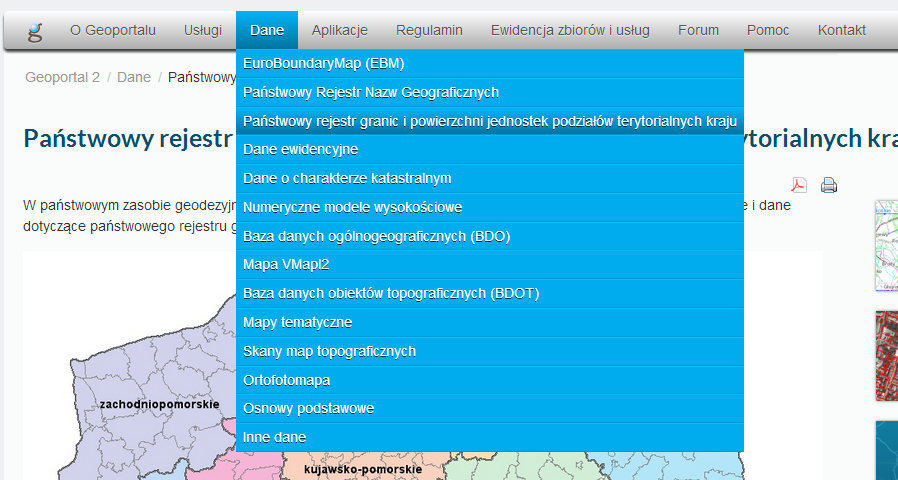Choose Baza danych ogólnogeograficznych (BDO)
Viewport: 898px width, 480px height.
pyautogui.click(x=490, y=236)
